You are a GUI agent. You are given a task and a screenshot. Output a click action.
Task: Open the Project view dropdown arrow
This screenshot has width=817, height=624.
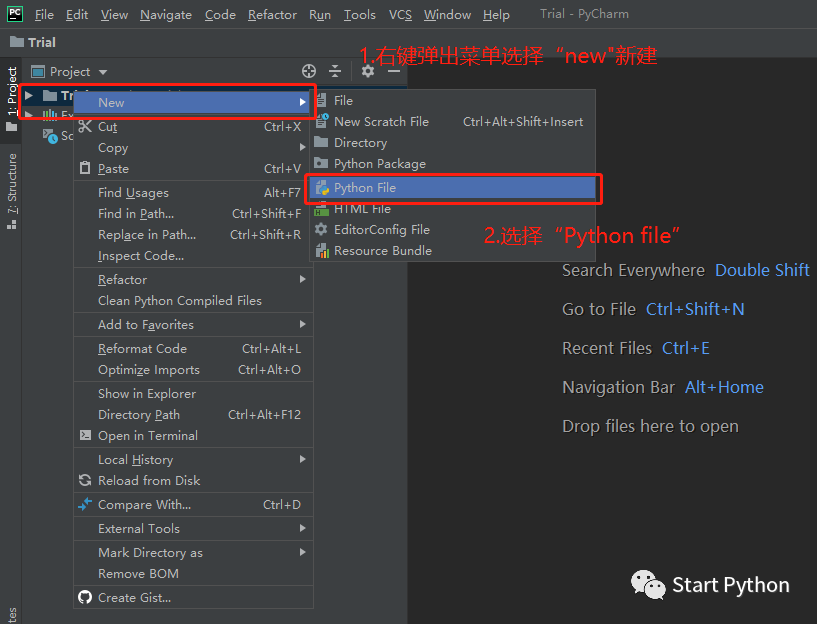pyautogui.click(x=103, y=72)
